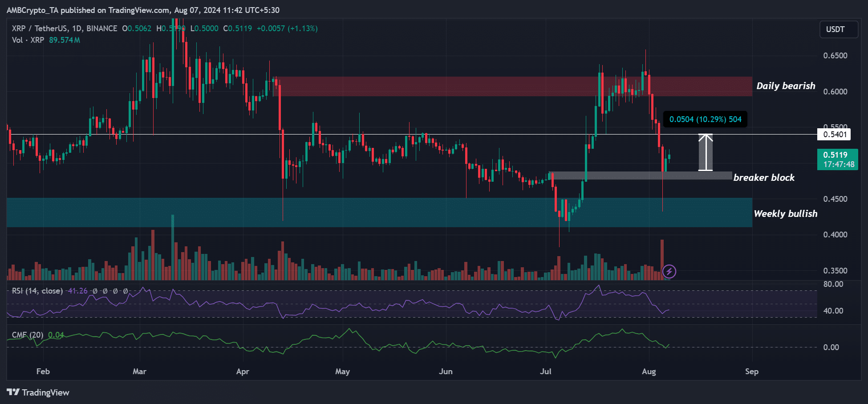This screenshot has height=404, width=868.
Task: Click the 0.4000 price scale label
Action: (x=835, y=235)
